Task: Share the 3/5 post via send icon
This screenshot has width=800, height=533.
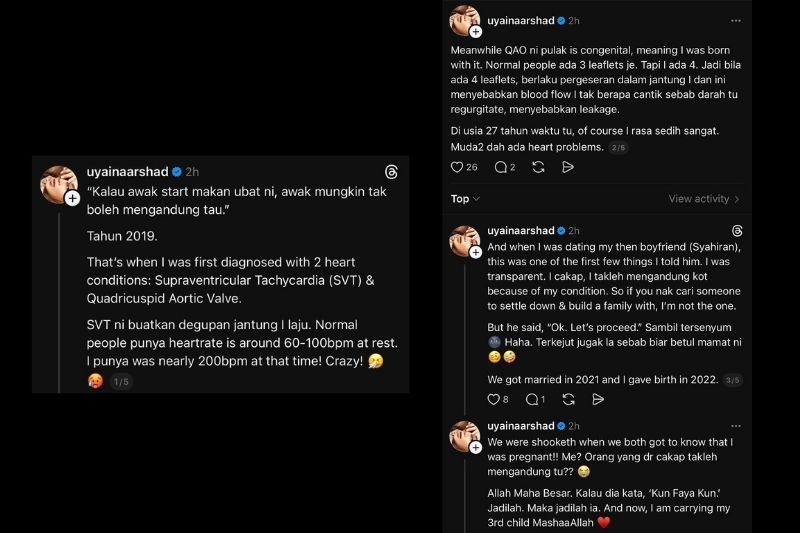Action: coord(597,399)
